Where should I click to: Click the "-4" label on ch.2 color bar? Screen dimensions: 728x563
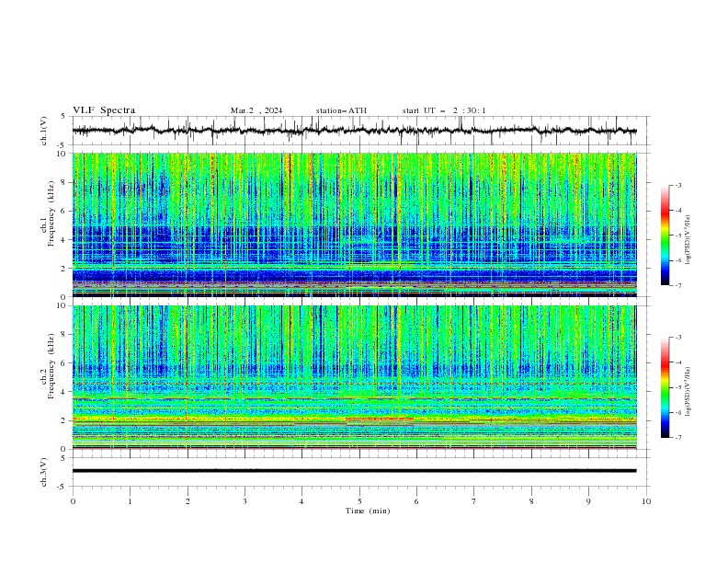click(x=677, y=362)
